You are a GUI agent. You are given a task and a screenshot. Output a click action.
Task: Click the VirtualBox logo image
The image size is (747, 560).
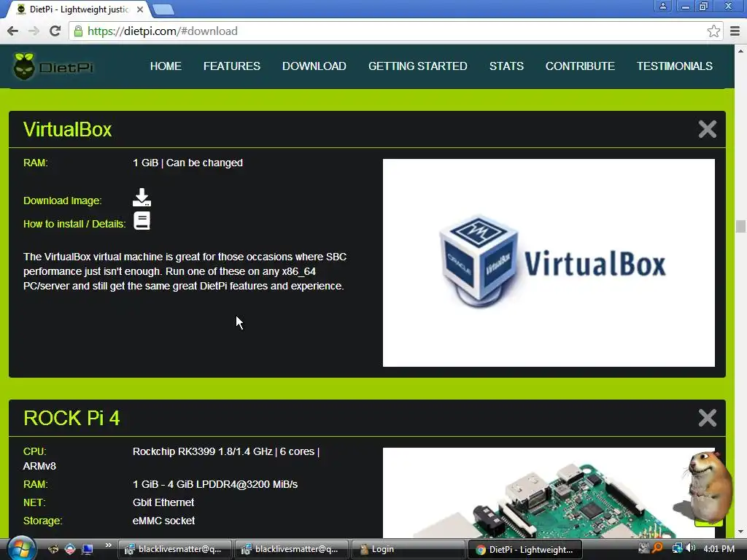tap(549, 262)
